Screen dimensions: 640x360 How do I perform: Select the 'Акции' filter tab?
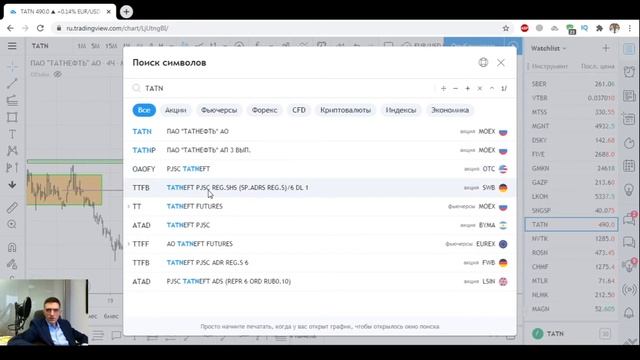click(176, 110)
